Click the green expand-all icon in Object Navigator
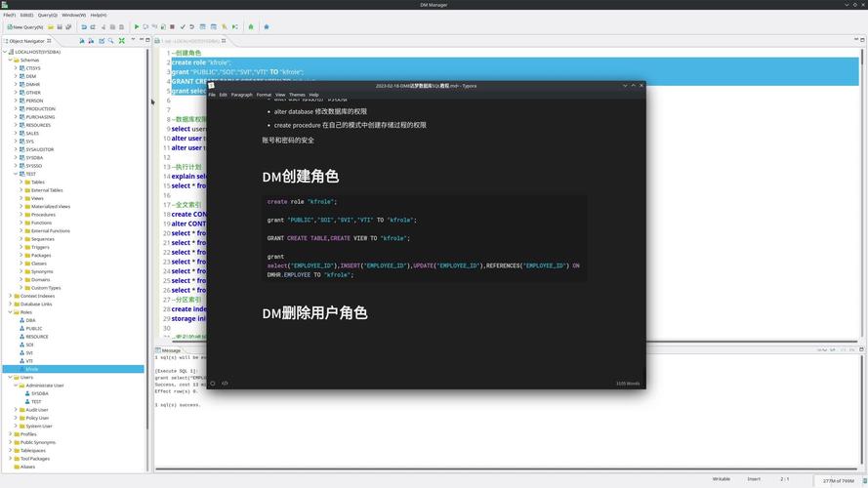Image resolution: width=868 pixels, height=488 pixels. tap(122, 40)
